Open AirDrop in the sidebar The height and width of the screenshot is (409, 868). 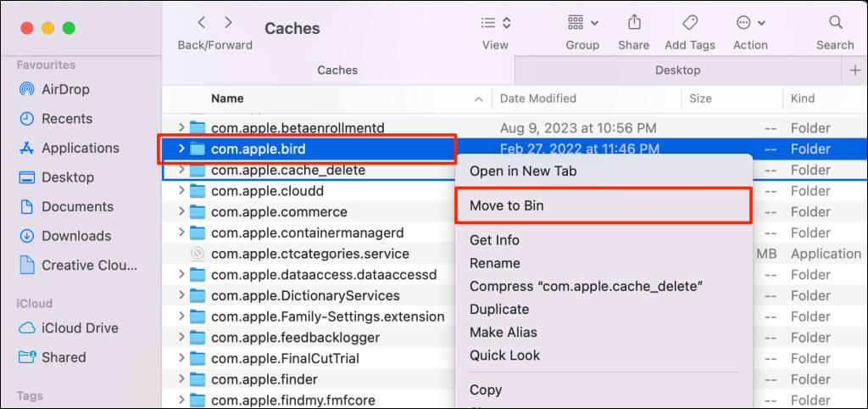pos(65,89)
